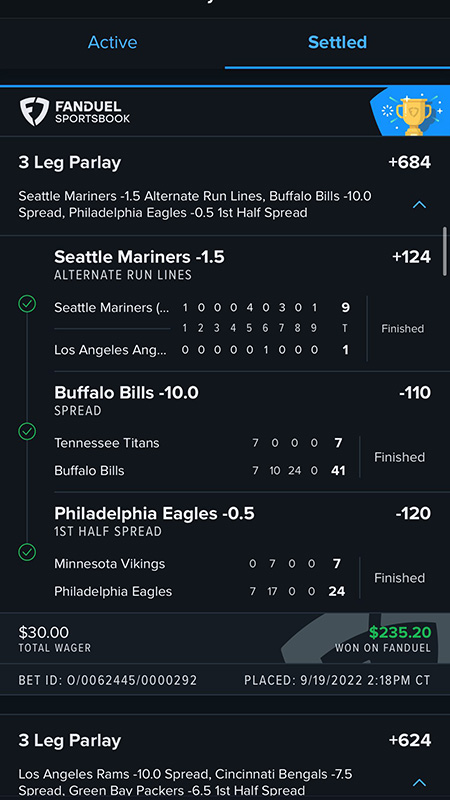Tap the Mariners vs Angels inning scoreboard
Screen dimensions: 450x800
pos(202,329)
